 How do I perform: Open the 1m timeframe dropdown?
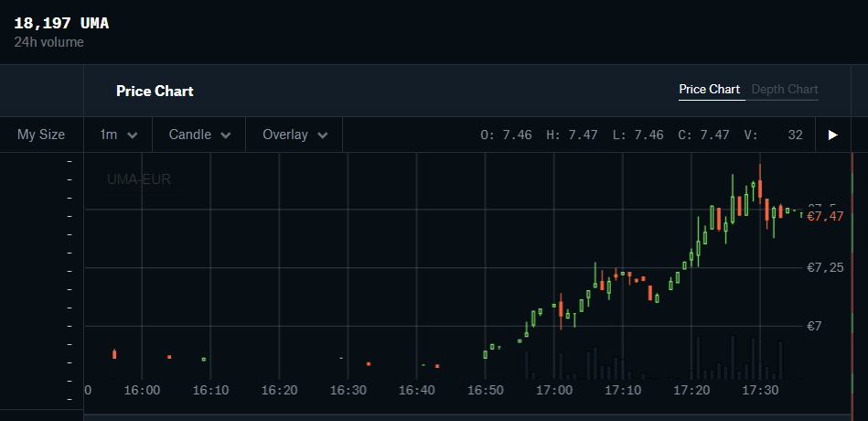118,135
